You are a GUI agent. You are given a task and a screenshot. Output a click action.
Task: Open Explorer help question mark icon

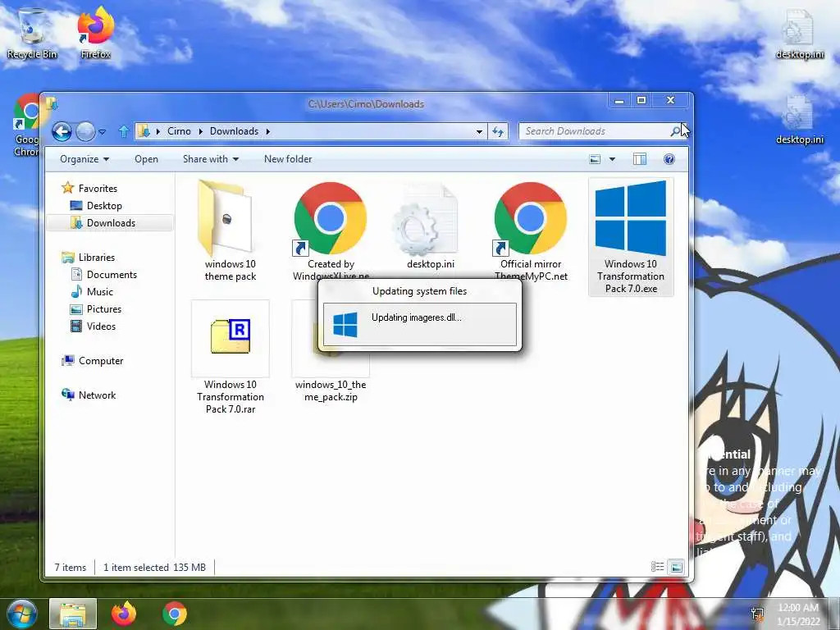tap(669, 159)
